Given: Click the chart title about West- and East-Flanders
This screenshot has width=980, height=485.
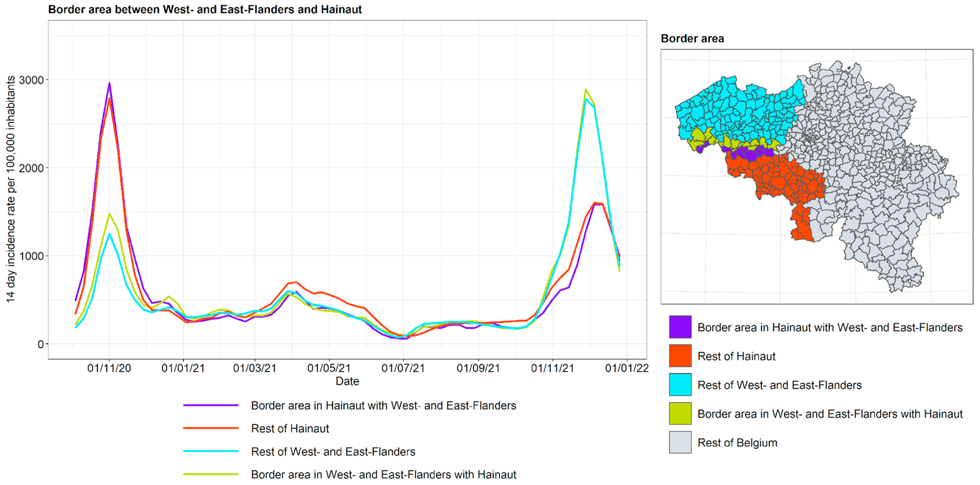Looking at the screenshot, I should (x=205, y=9).
